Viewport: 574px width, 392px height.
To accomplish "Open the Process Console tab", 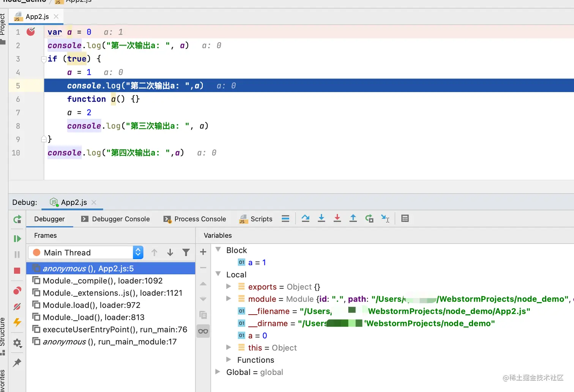I will (195, 219).
